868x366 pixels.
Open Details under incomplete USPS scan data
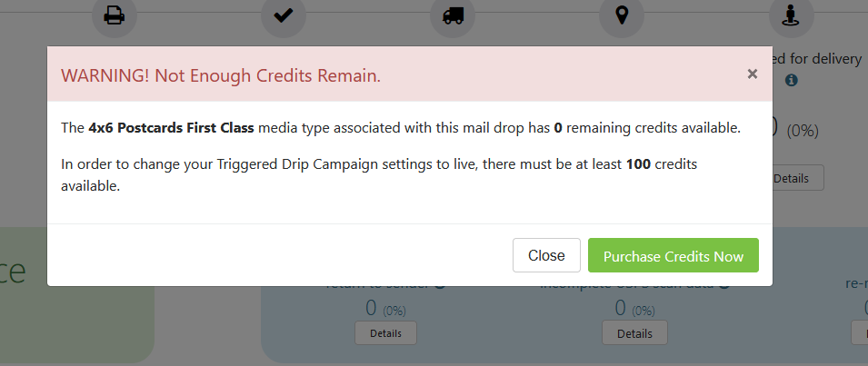click(635, 333)
